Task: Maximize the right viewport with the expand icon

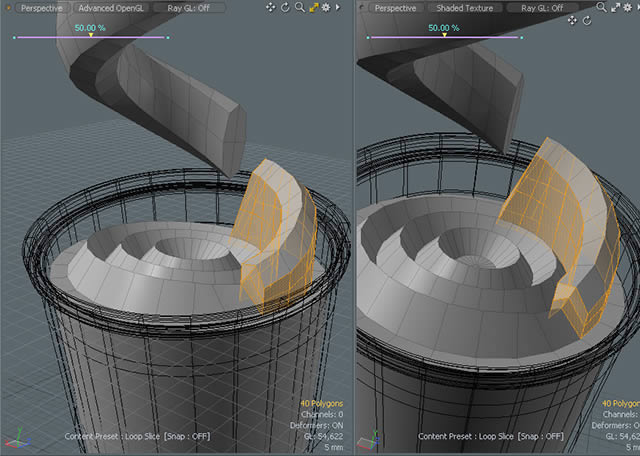Action: [615, 7]
